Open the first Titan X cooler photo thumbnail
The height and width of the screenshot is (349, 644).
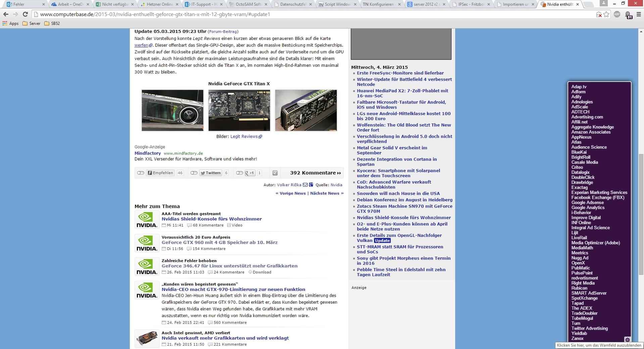point(172,110)
